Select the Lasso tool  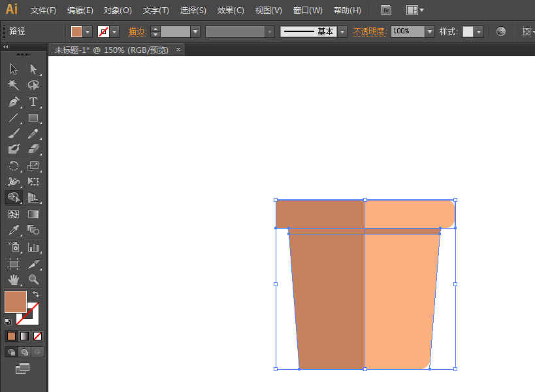pos(33,85)
